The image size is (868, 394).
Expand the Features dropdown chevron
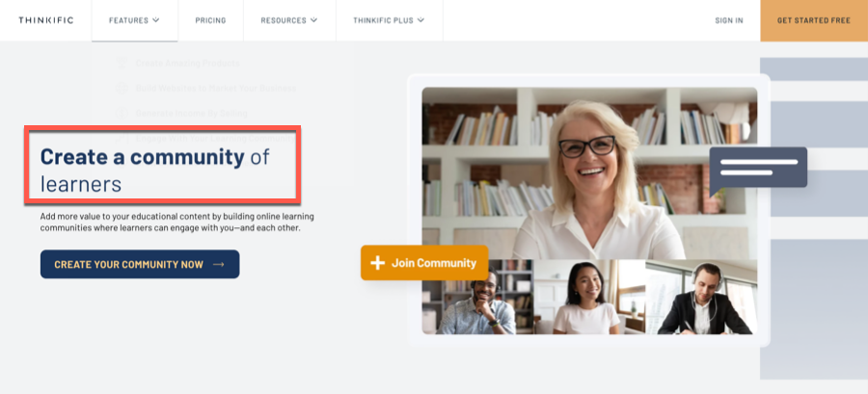click(x=156, y=20)
